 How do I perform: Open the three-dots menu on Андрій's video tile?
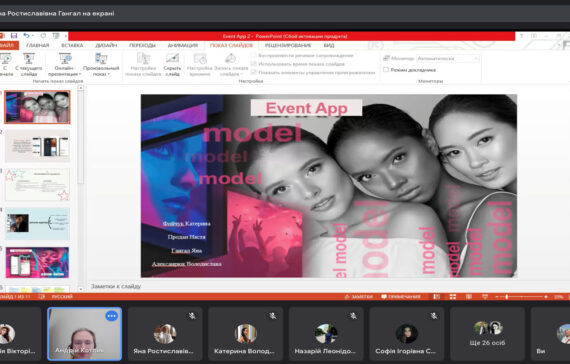(x=112, y=316)
